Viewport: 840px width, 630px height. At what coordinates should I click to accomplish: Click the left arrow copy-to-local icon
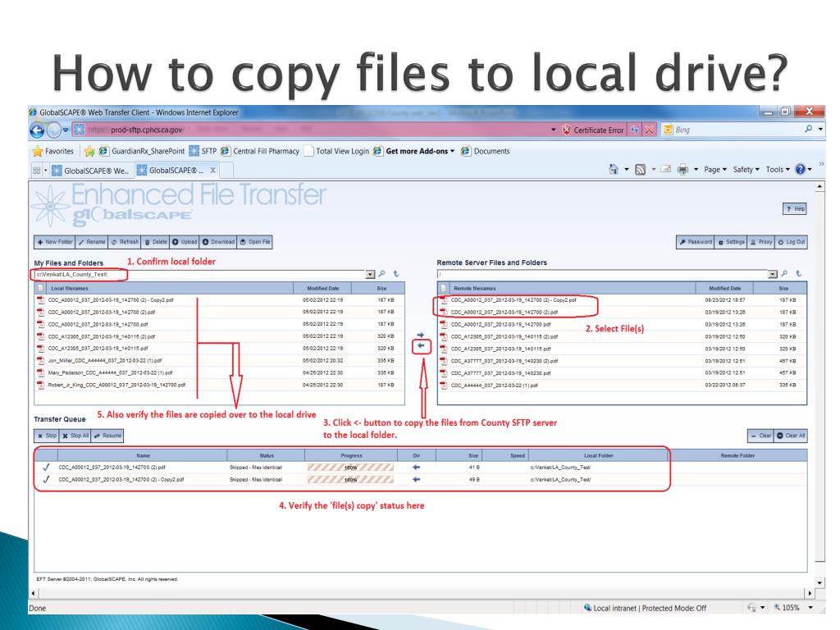click(421, 346)
